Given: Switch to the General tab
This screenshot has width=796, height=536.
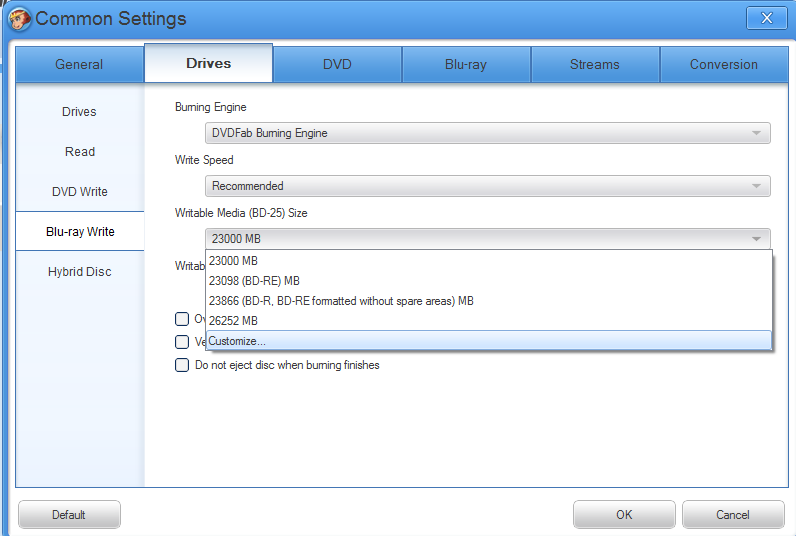Looking at the screenshot, I should 79,64.
